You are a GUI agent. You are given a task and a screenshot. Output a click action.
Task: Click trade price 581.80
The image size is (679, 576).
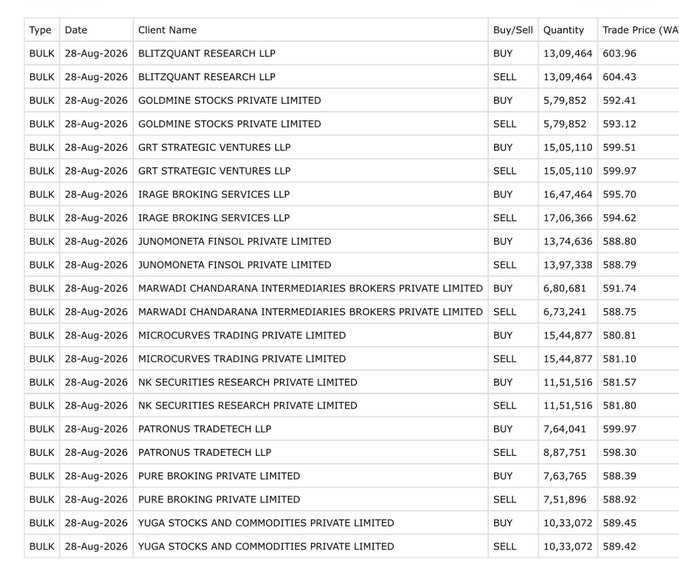(x=620, y=405)
